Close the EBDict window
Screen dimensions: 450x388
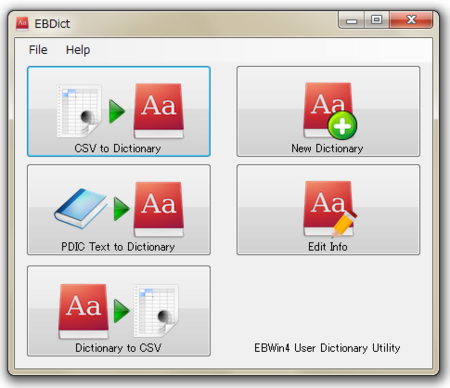pos(411,20)
